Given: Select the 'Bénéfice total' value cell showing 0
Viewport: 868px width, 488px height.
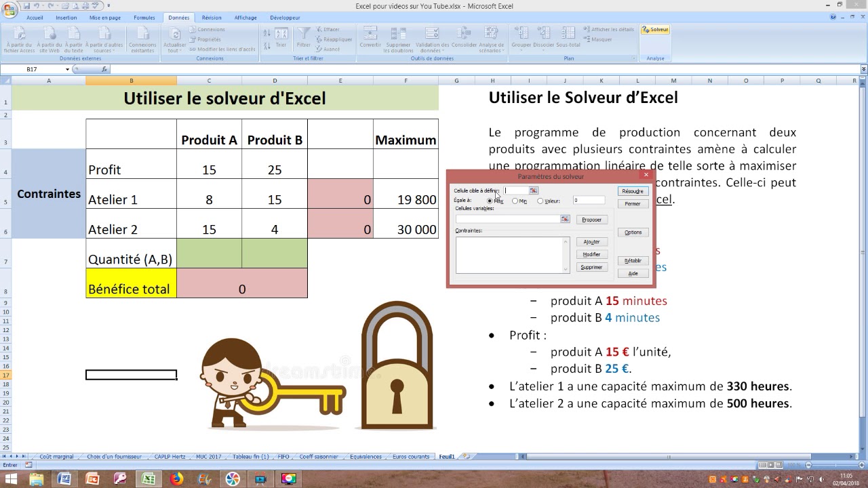Looking at the screenshot, I should [x=242, y=283].
